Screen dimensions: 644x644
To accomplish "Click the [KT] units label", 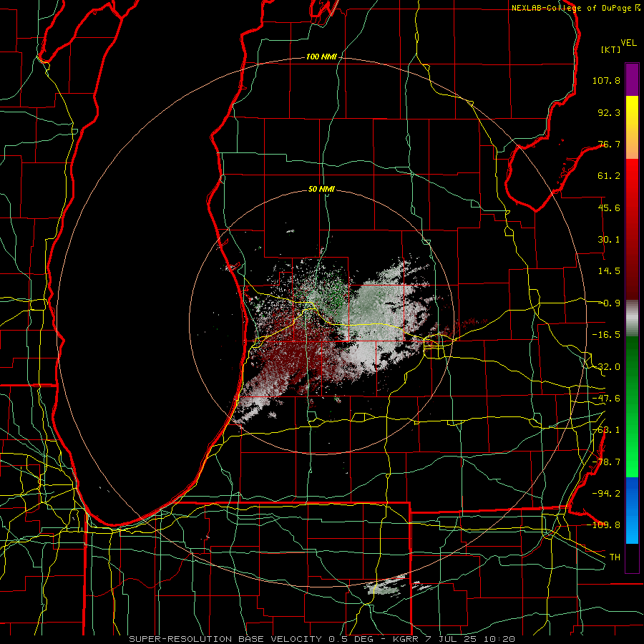I will click(x=610, y=49).
